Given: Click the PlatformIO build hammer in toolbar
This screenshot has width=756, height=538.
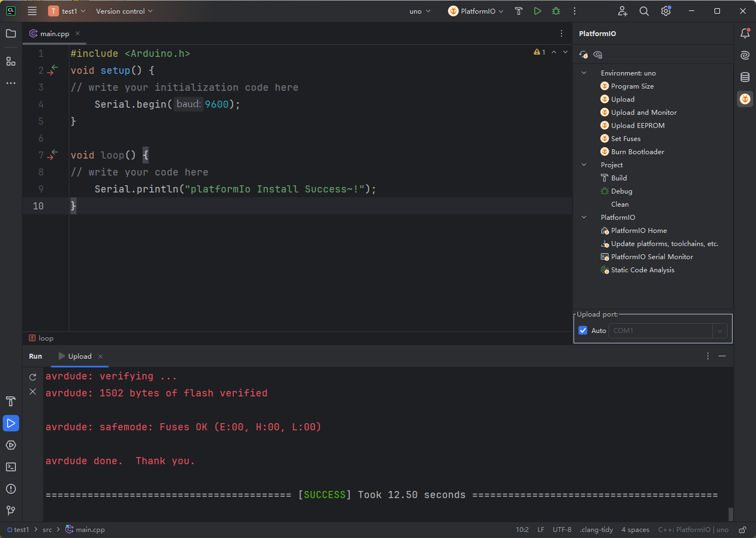Looking at the screenshot, I should coord(519,11).
